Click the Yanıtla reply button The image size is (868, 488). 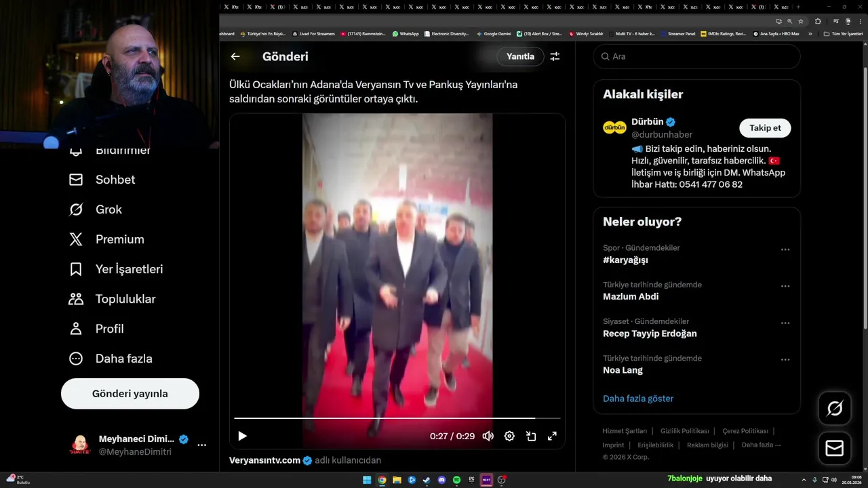(520, 56)
